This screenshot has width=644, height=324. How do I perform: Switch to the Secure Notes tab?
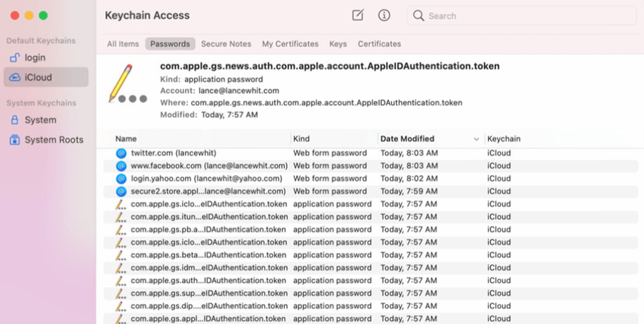click(226, 44)
